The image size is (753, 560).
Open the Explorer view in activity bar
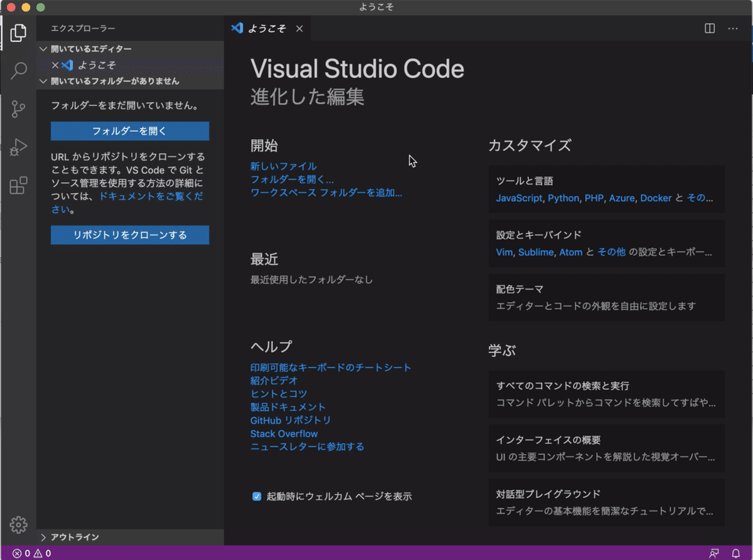click(18, 33)
